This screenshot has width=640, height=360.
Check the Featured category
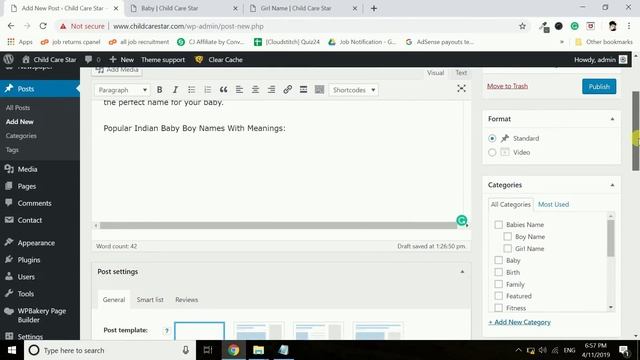498,296
